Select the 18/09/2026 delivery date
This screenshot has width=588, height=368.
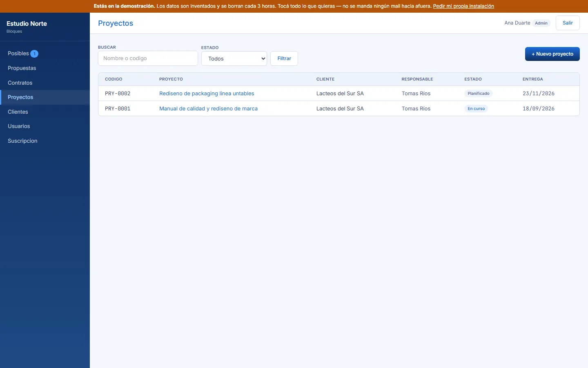point(539,109)
